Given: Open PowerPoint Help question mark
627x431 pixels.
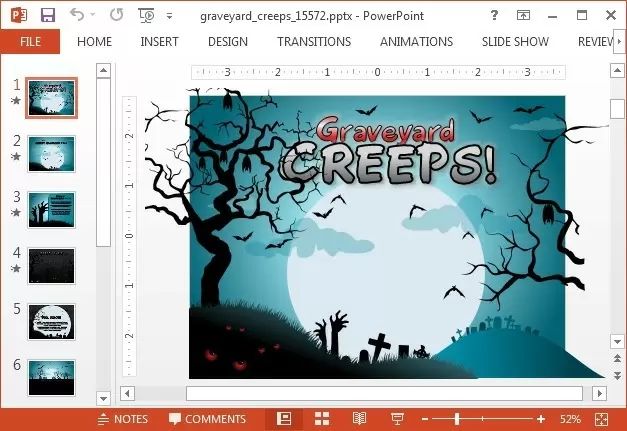Looking at the screenshot, I should 496,16.
